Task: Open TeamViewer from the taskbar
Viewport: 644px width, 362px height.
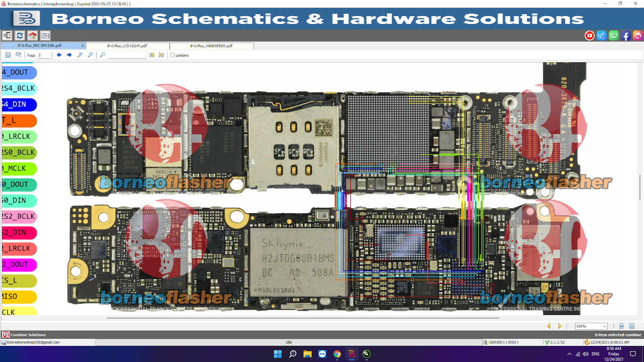Action: [322, 354]
